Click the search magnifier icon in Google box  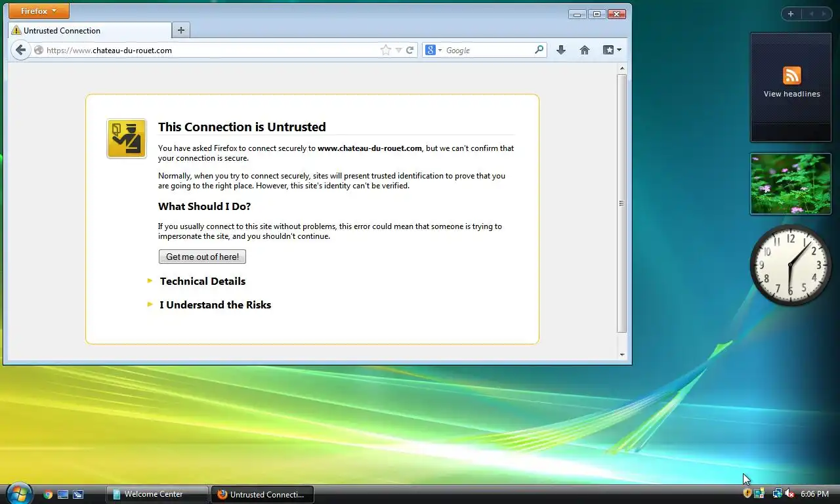pyautogui.click(x=539, y=50)
